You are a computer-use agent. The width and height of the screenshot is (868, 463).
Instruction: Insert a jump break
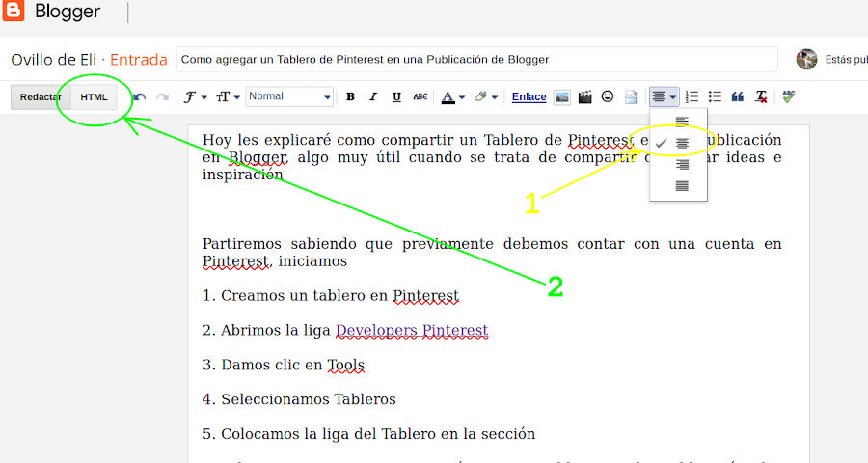[x=631, y=97]
